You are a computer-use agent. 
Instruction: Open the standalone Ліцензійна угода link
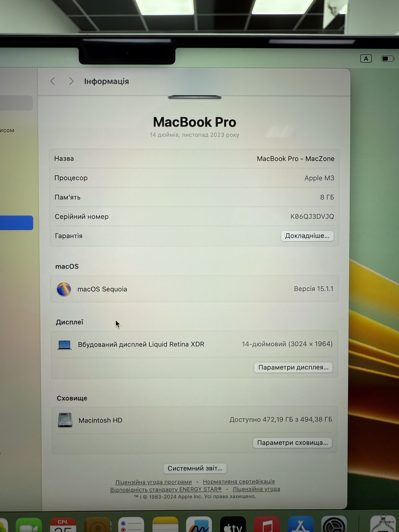tap(256, 489)
